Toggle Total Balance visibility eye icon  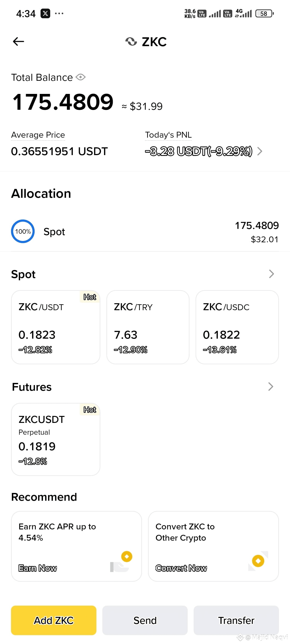pos(81,77)
